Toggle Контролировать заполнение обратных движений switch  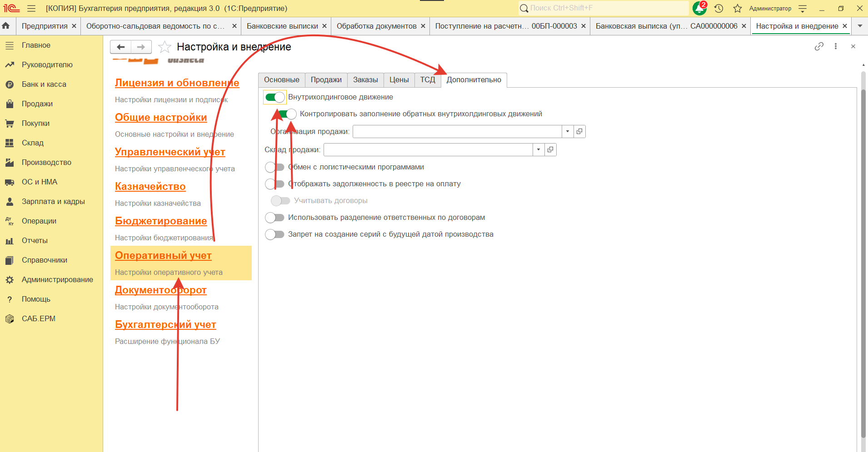287,114
